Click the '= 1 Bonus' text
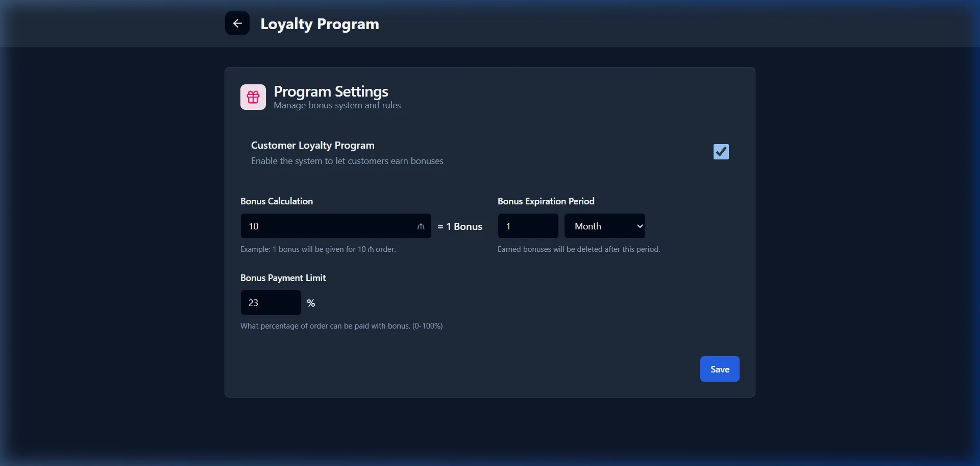 460,226
